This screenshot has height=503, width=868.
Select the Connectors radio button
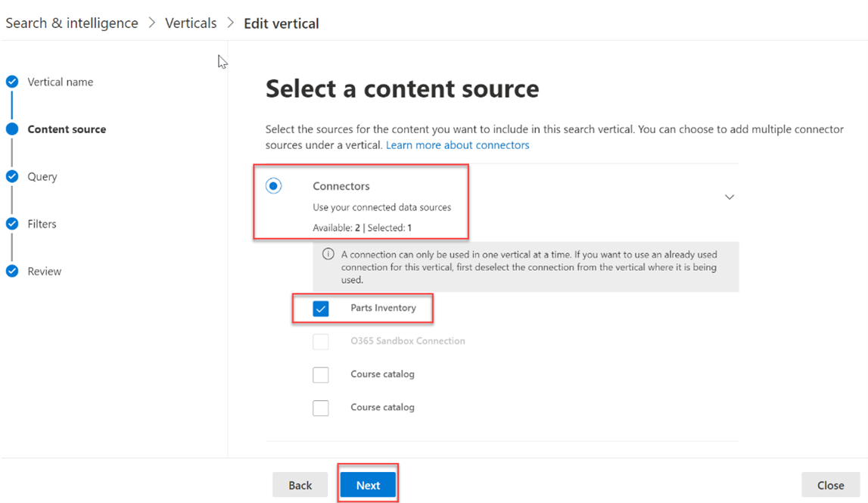(274, 186)
